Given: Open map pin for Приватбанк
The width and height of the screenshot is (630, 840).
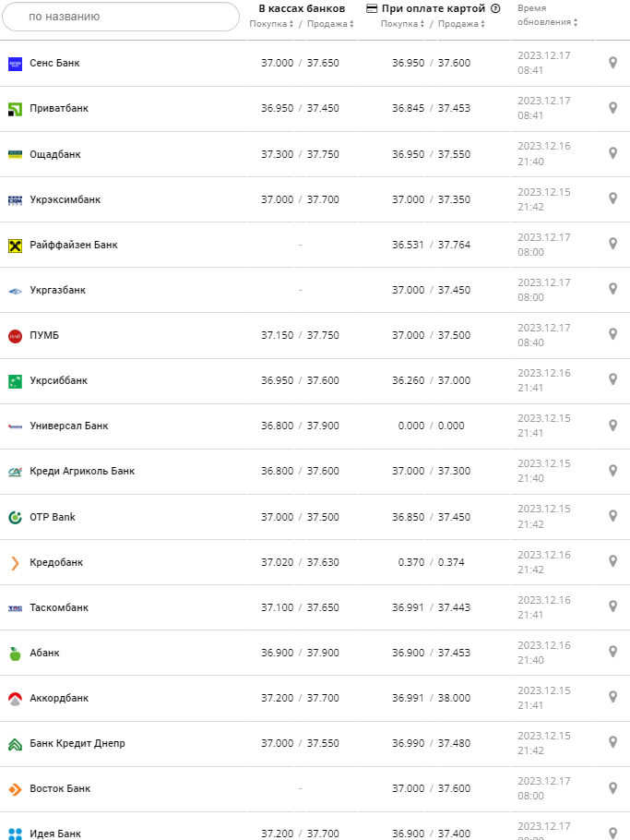Looking at the screenshot, I should (x=612, y=108).
